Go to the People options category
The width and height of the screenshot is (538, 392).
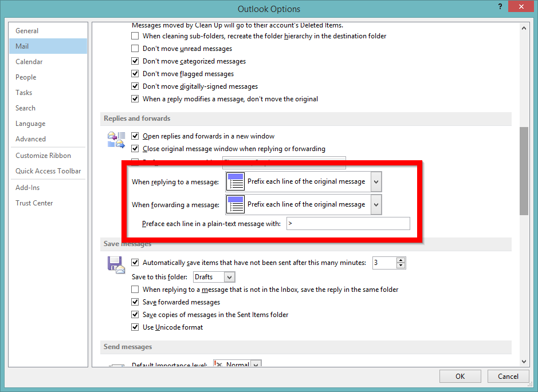[48, 77]
